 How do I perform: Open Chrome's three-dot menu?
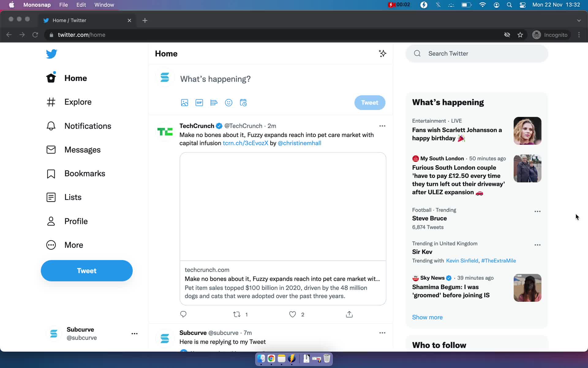click(579, 35)
